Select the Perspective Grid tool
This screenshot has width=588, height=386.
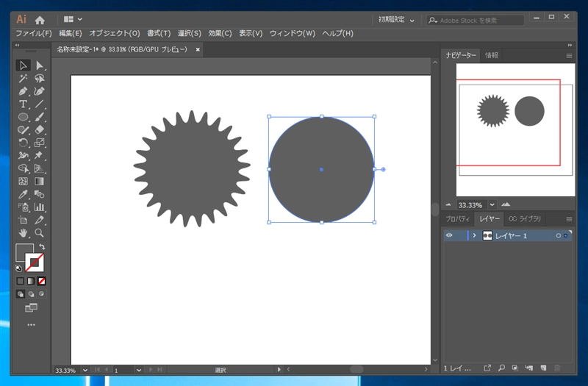click(40, 168)
